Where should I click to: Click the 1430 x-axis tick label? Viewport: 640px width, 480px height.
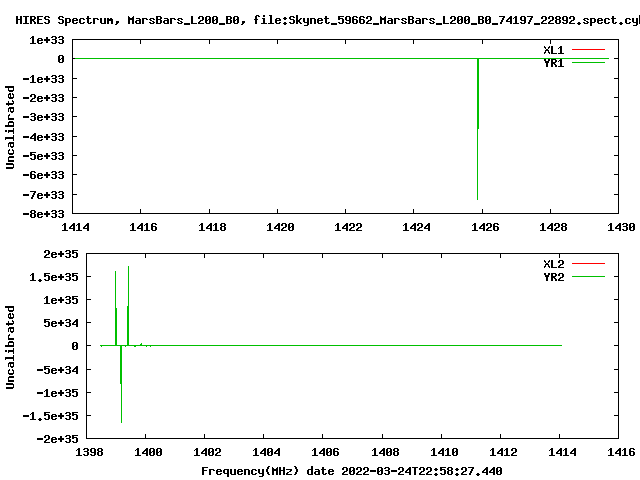point(621,227)
